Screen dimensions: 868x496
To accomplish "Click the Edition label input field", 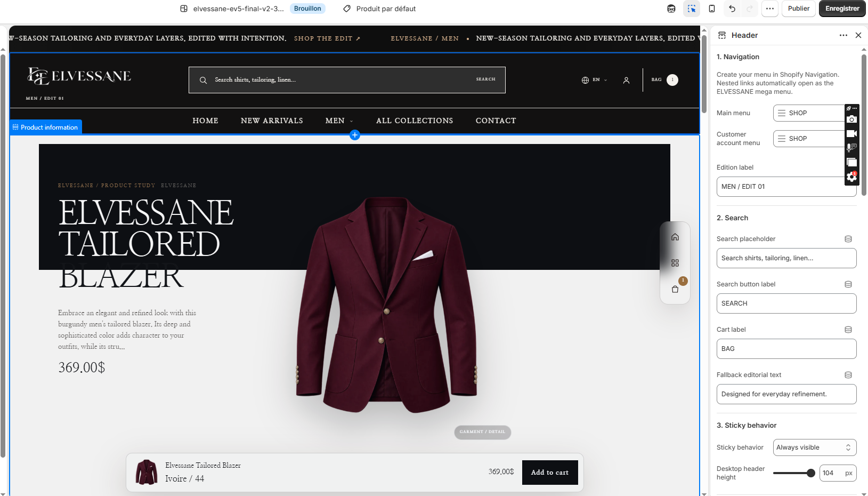I will (786, 187).
